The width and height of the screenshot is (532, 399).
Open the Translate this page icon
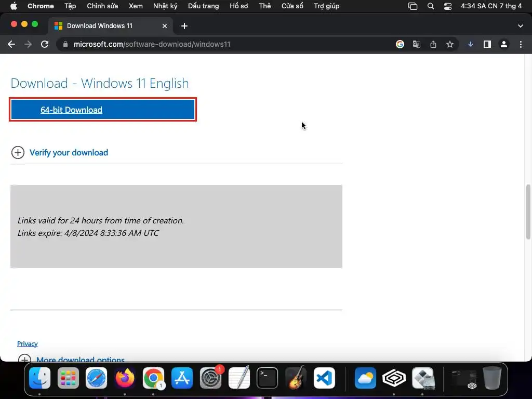tap(417, 44)
